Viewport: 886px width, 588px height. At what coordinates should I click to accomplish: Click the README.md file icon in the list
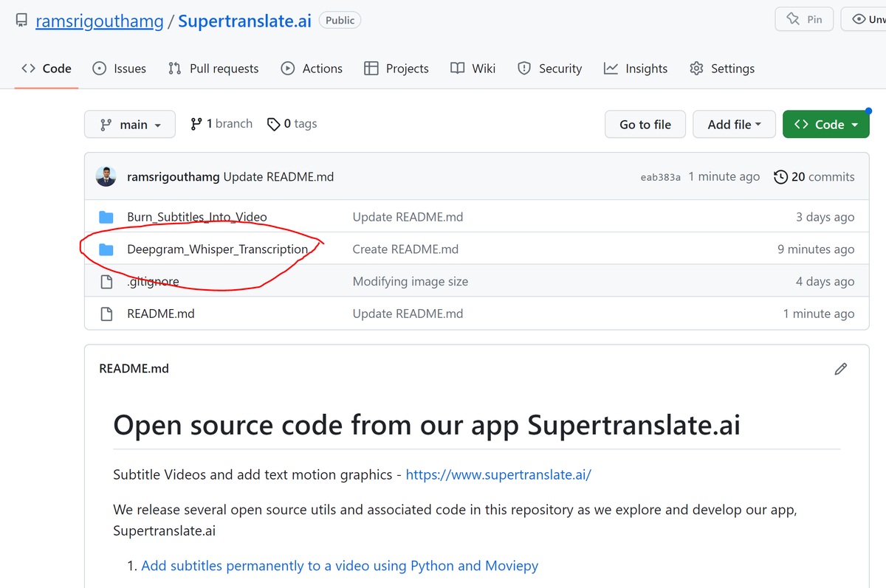[106, 314]
